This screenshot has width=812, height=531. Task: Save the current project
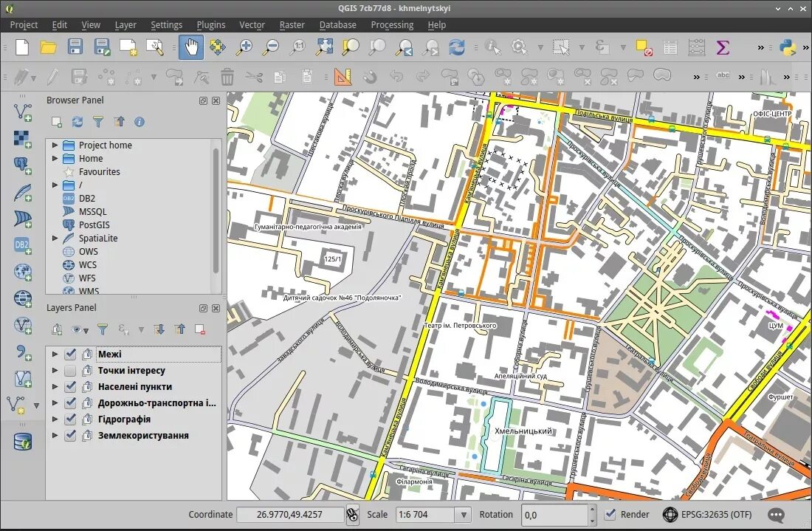pyautogui.click(x=75, y=47)
